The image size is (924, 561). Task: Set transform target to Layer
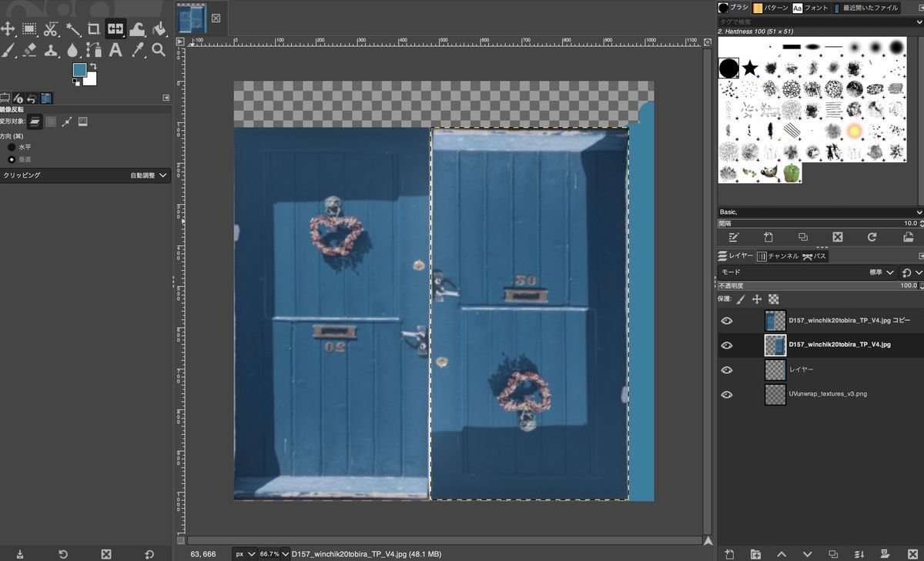click(x=35, y=122)
